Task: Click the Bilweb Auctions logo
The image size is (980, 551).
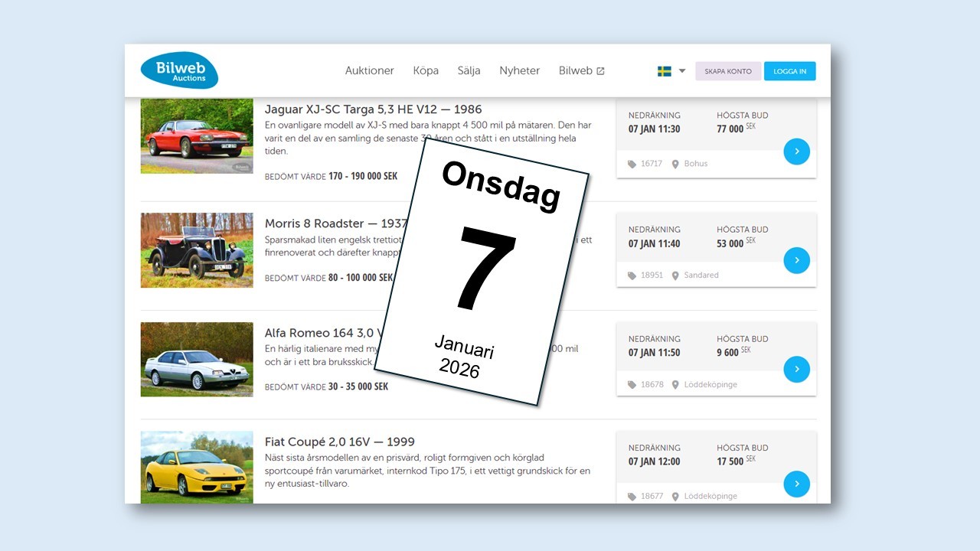Action: coord(179,70)
